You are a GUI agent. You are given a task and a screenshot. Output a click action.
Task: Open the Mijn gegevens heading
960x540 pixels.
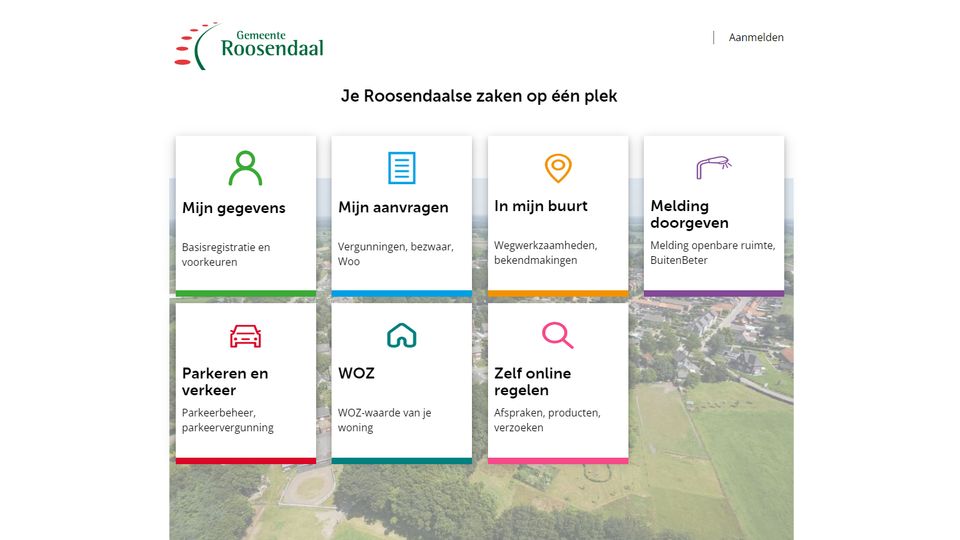click(x=233, y=208)
